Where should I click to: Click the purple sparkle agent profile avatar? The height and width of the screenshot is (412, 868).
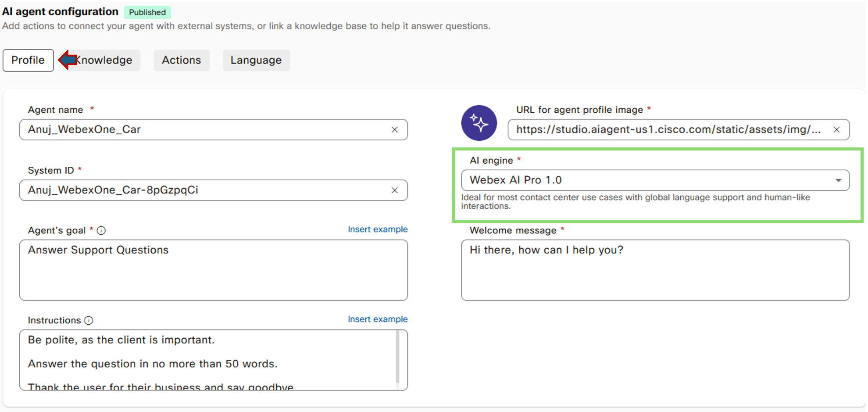click(x=479, y=123)
